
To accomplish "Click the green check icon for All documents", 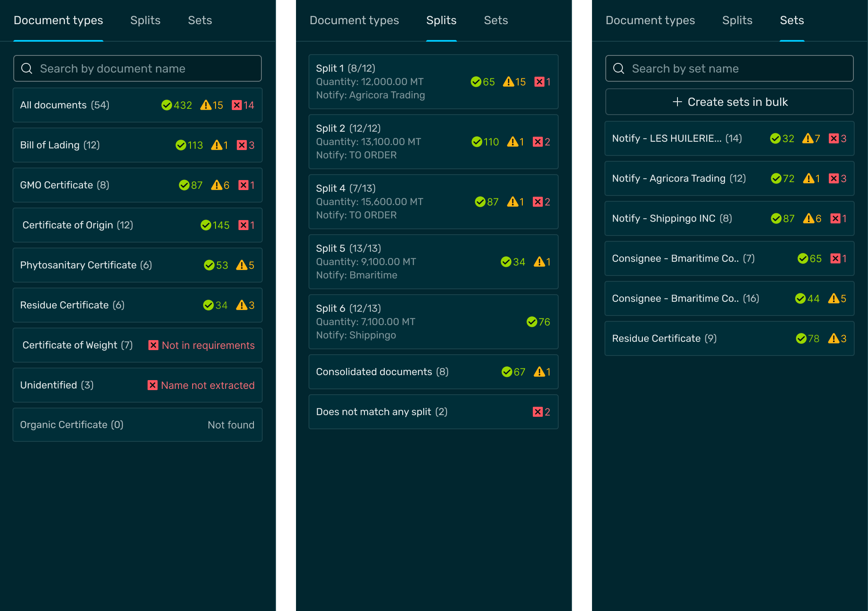I will (x=166, y=105).
